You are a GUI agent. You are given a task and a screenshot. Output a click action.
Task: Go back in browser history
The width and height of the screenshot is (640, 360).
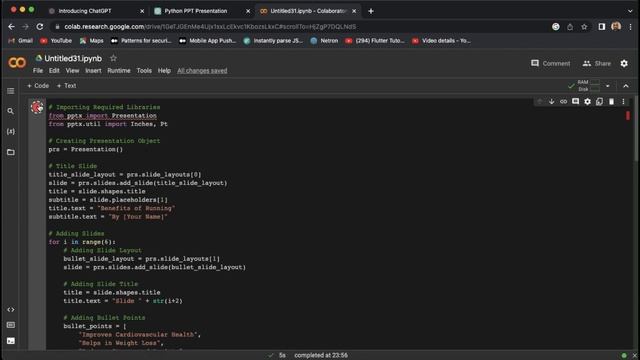click(11, 27)
